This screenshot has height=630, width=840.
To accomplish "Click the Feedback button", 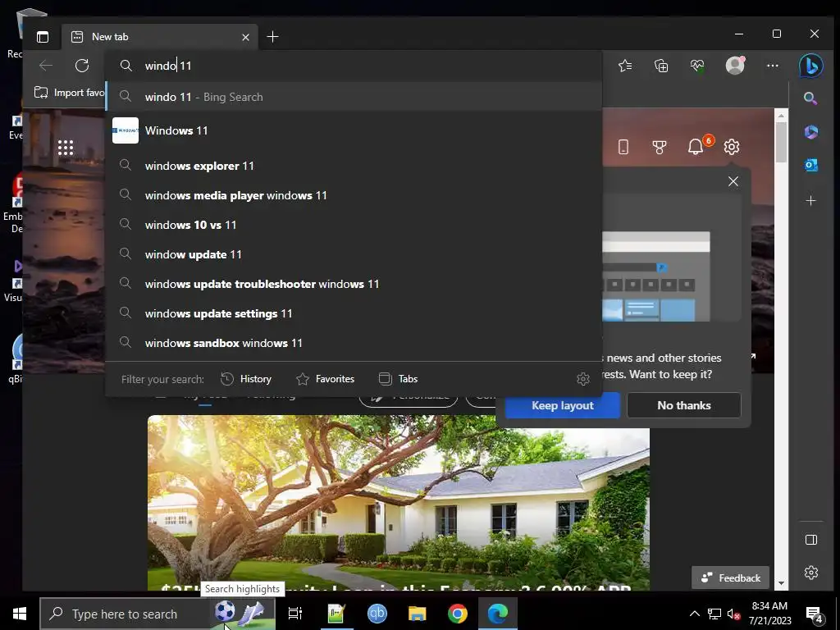I will click(x=730, y=577).
